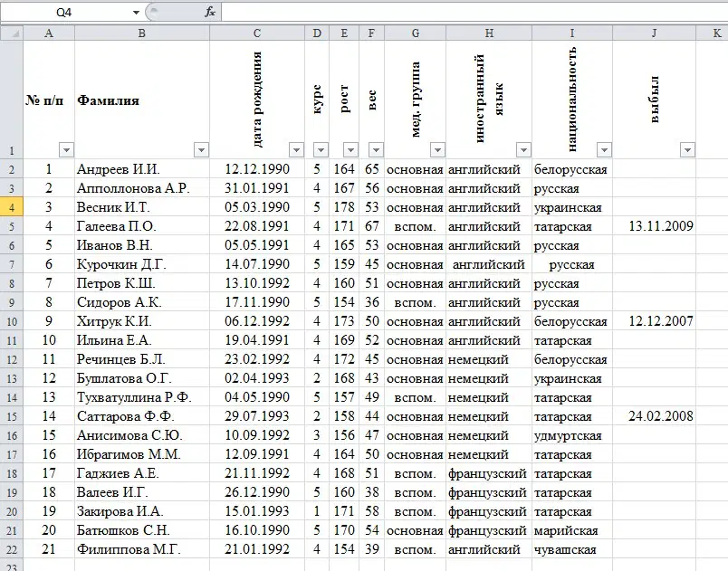This screenshot has height=571, width=728.
Task: Select column B header
Action: (142, 33)
